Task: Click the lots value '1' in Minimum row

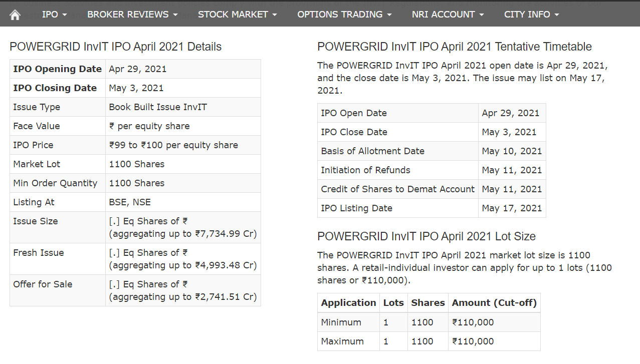Action: pos(386,322)
